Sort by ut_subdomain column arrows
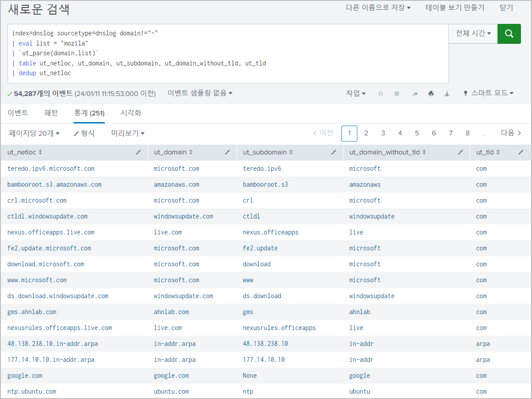The image size is (532, 399). (291, 152)
